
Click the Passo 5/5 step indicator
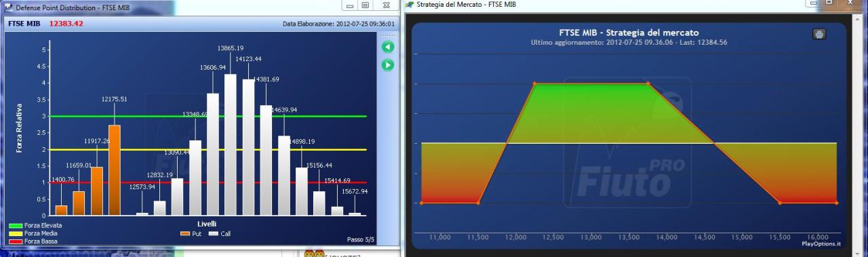360,239
